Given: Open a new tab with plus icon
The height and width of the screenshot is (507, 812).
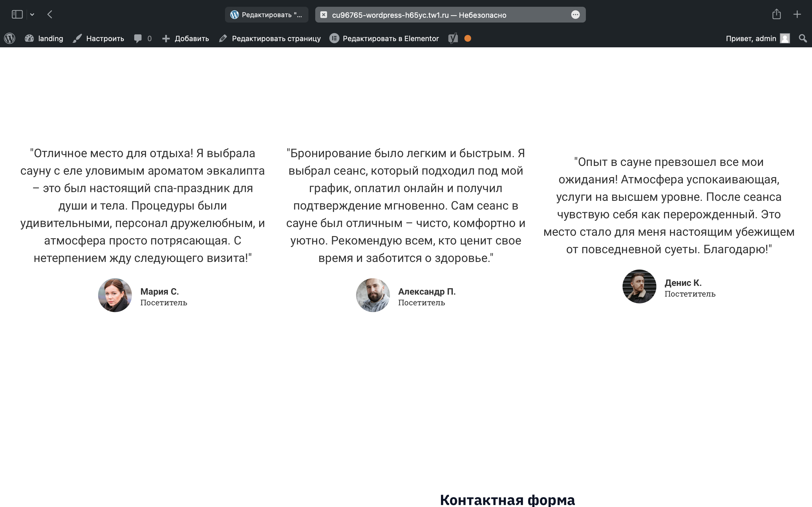Looking at the screenshot, I should tap(797, 14).
